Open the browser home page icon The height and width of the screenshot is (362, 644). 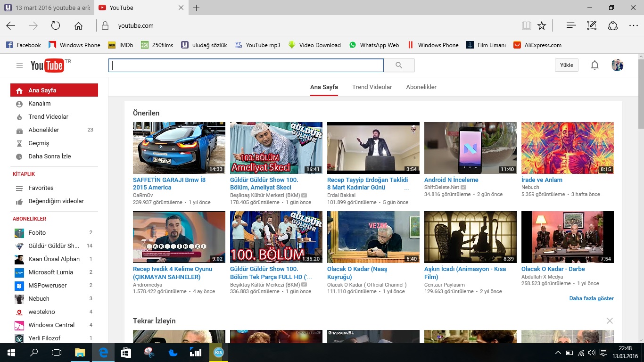tap(78, 25)
